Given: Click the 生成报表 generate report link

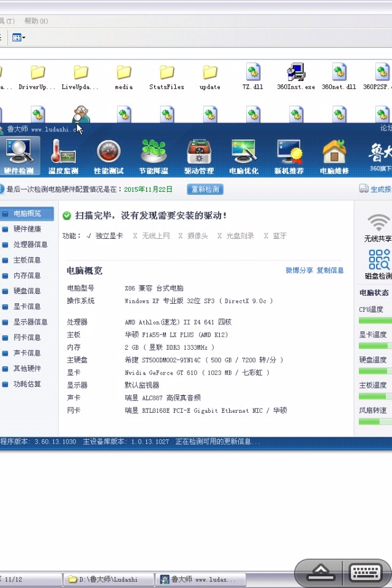Looking at the screenshot, I should click(x=376, y=189).
